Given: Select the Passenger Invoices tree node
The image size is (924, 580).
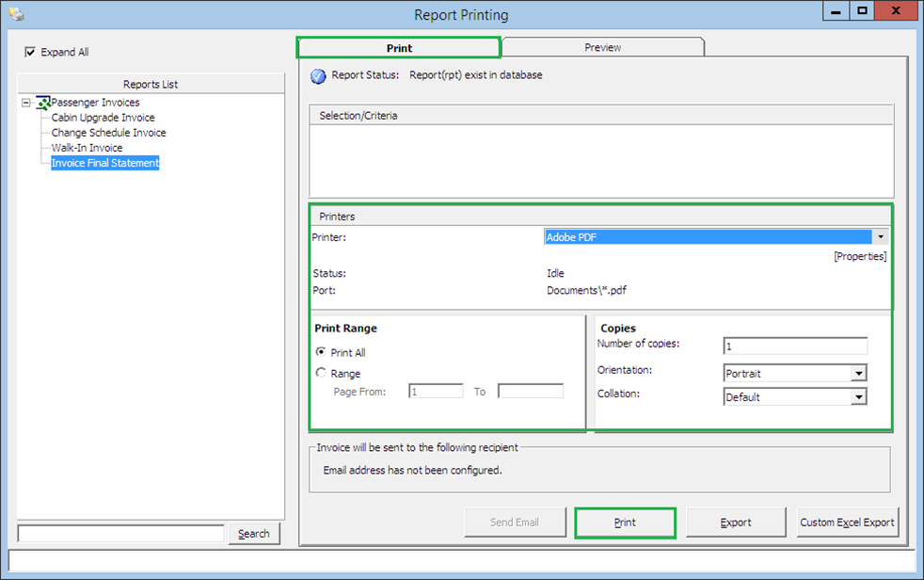Looking at the screenshot, I should 95,103.
